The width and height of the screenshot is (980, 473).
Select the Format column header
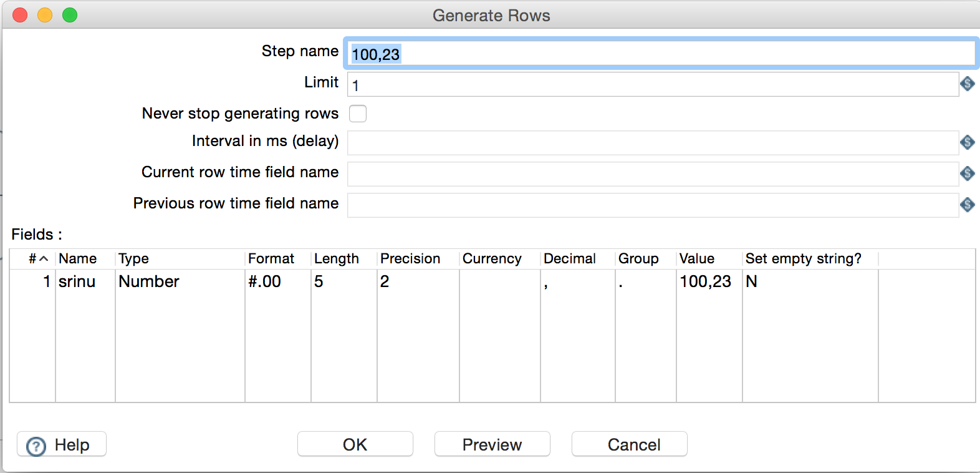[278, 259]
